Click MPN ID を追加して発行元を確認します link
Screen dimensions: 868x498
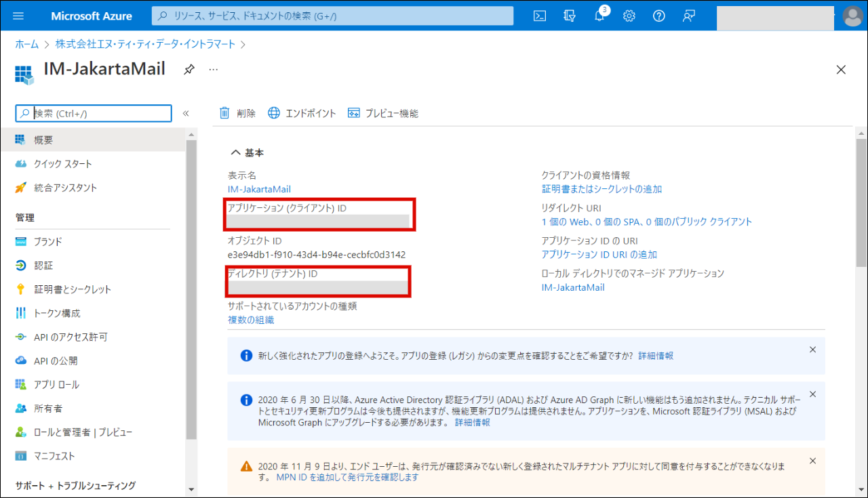click(x=347, y=477)
